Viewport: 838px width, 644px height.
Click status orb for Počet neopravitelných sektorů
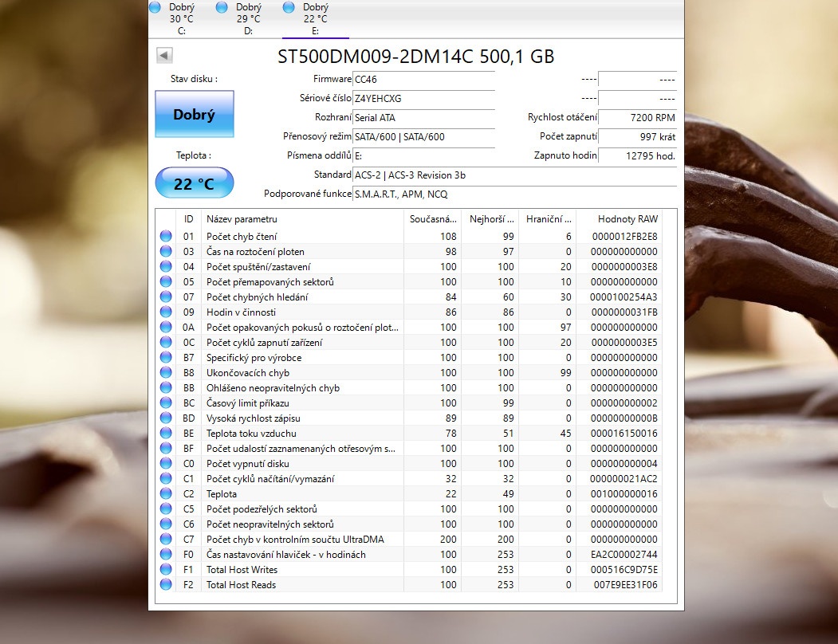pyautogui.click(x=166, y=524)
